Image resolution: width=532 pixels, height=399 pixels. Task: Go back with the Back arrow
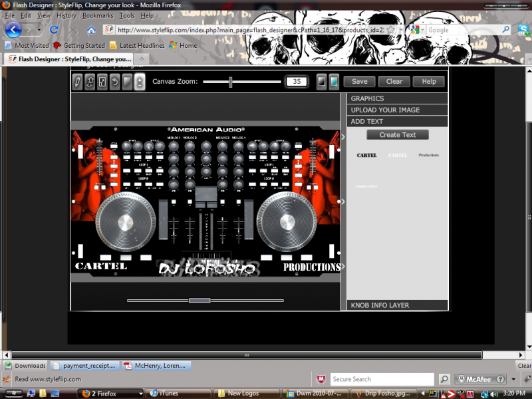tap(13, 30)
